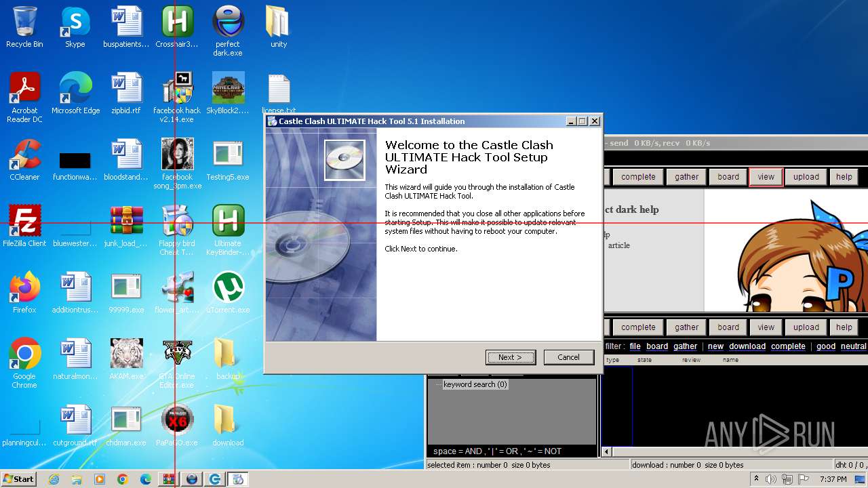Click the 'article' entry in help page

pyautogui.click(x=618, y=245)
